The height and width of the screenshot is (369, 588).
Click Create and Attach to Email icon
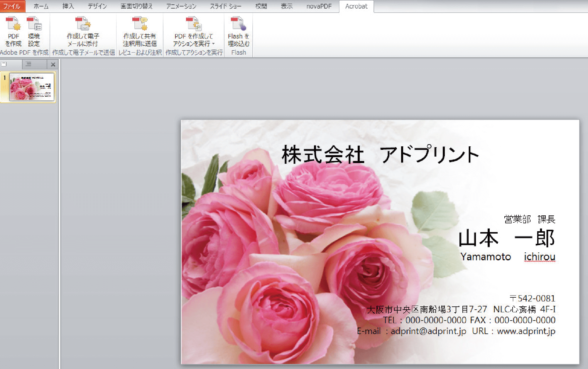point(83,24)
